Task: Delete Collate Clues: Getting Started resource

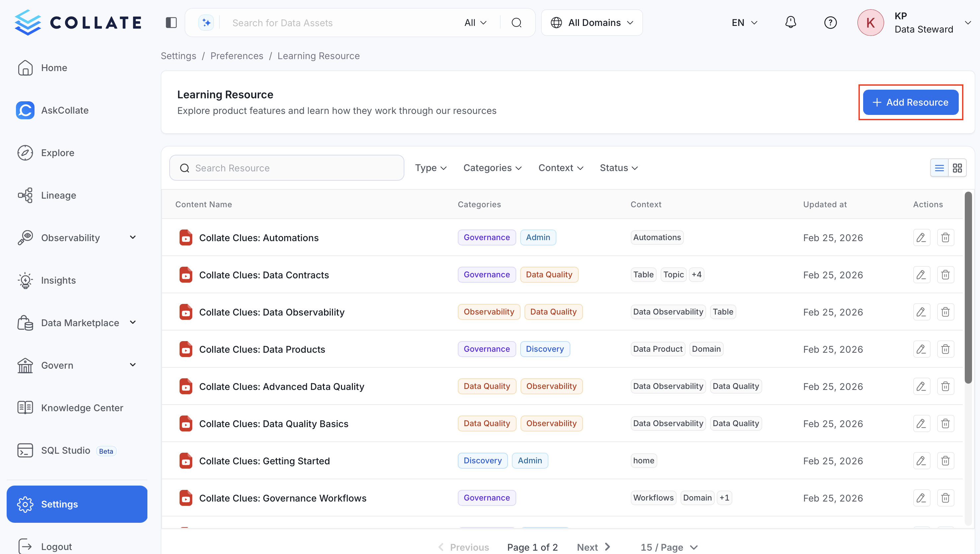Action: (x=945, y=461)
